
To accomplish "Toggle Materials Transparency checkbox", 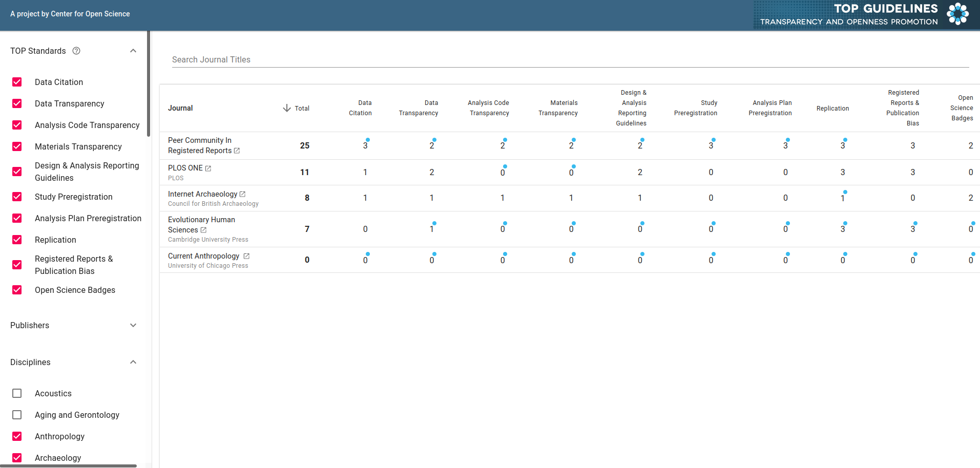I will pyautogui.click(x=17, y=146).
